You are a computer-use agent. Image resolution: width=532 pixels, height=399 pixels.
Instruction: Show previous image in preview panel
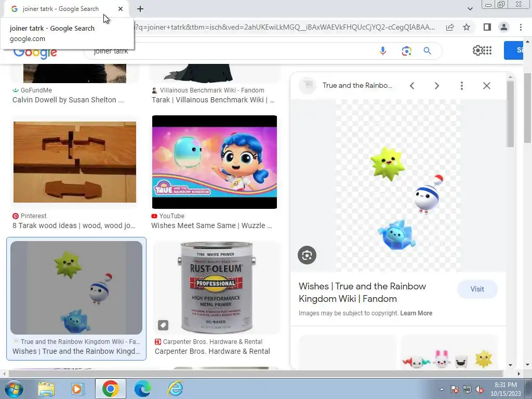[412, 86]
